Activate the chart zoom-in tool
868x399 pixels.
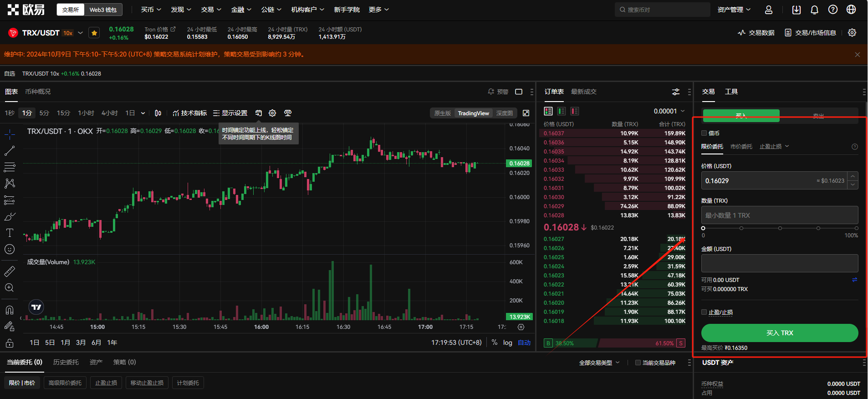point(10,288)
